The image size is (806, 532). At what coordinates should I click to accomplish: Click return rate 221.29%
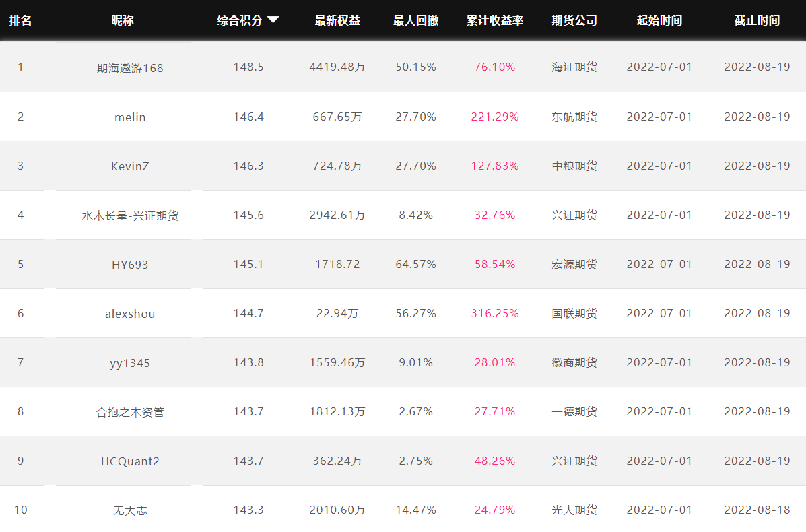(x=495, y=117)
